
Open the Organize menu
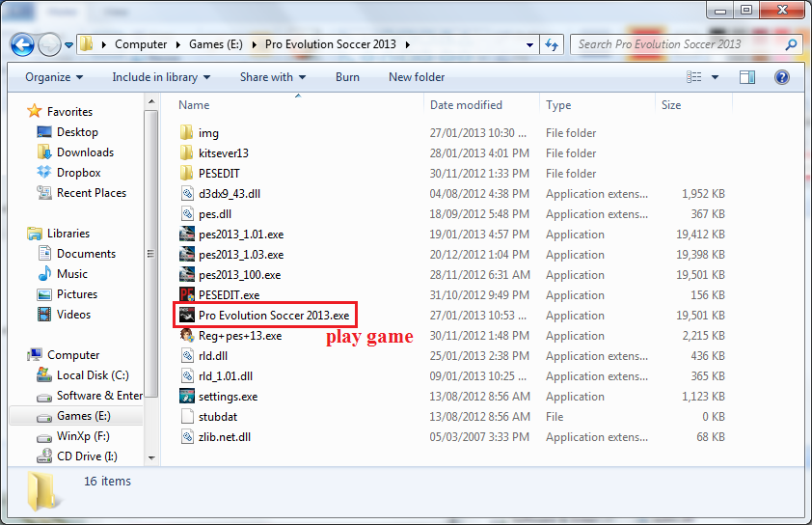pyautogui.click(x=54, y=77)
